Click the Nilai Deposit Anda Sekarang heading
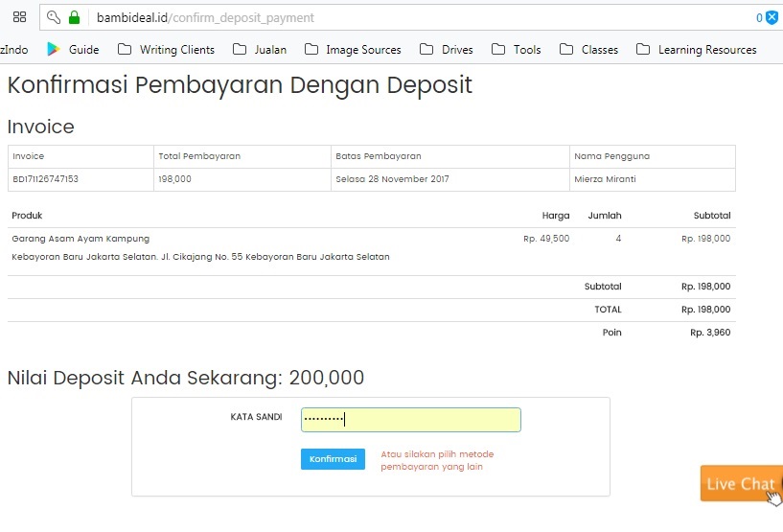Viewport: 783px width, 532px height. [185, 378]
